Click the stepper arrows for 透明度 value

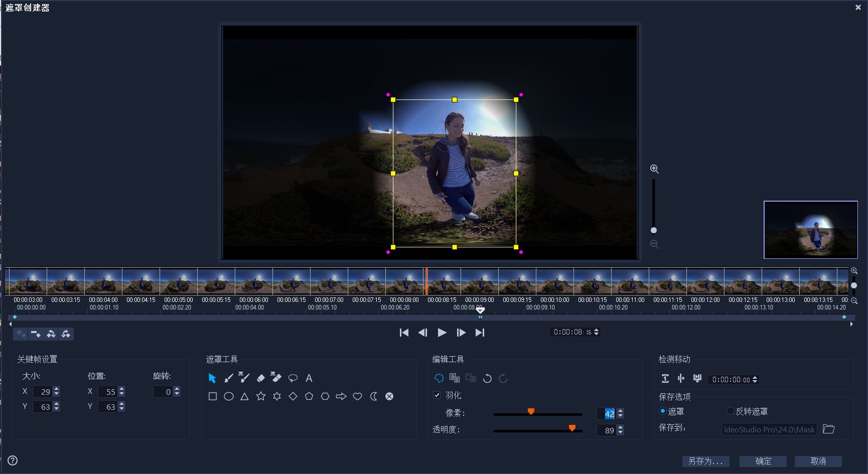621,430
